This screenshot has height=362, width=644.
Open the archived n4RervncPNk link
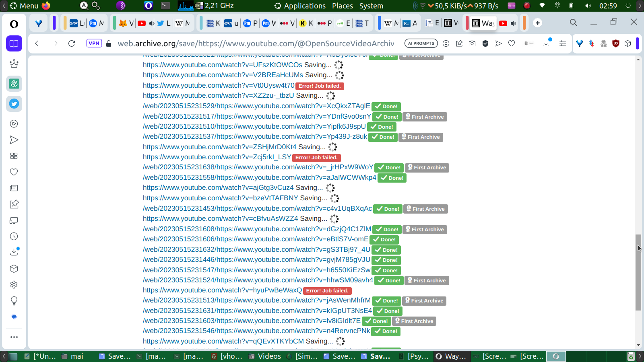[x=256, y=331]
